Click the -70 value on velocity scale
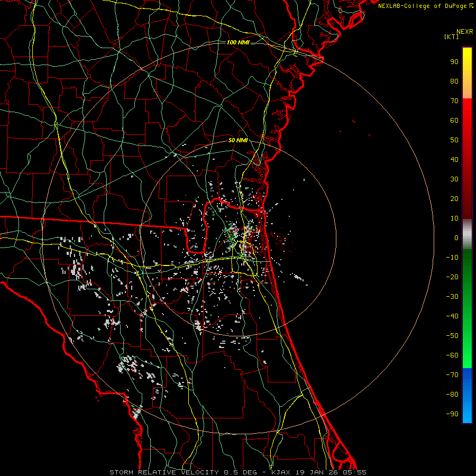 pos(452,375)
